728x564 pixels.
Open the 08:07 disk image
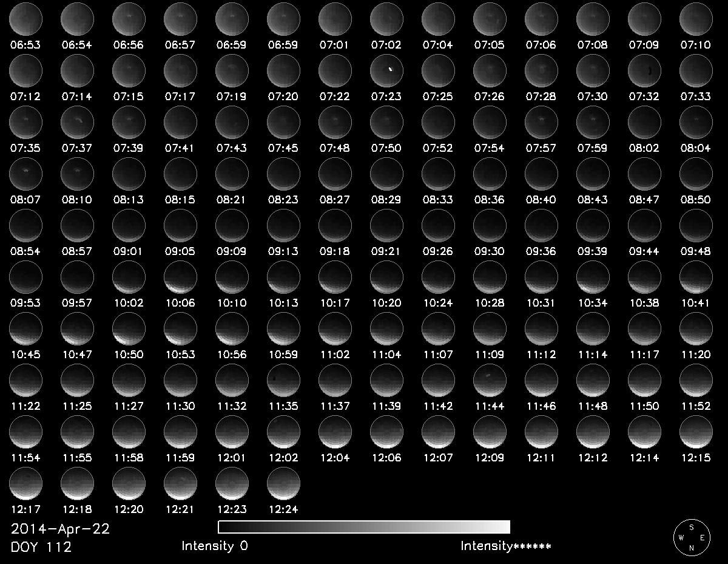25,174
